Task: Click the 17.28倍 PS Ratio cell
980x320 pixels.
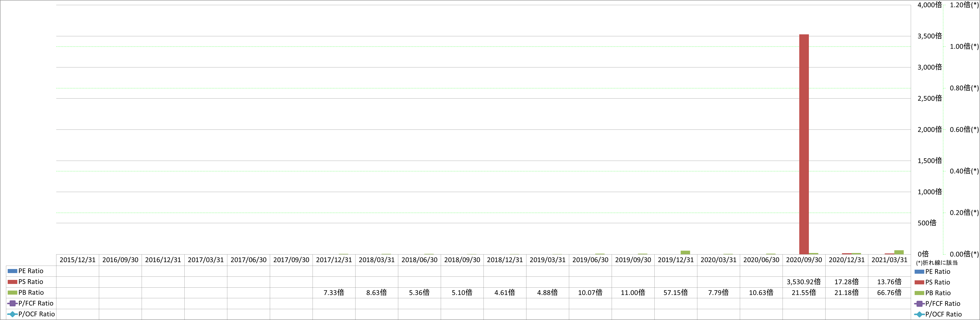Action: coord(846,282)
